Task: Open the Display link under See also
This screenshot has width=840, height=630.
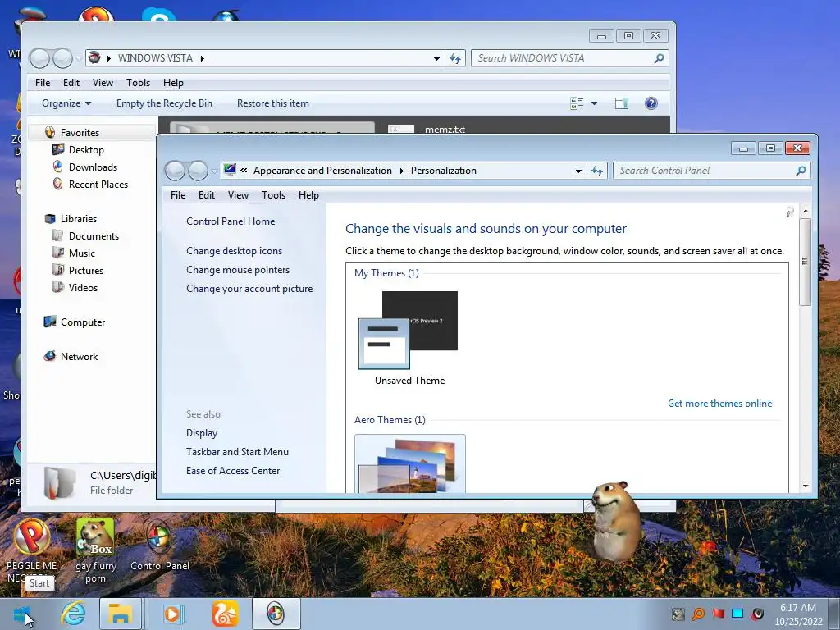Action: 202,433
